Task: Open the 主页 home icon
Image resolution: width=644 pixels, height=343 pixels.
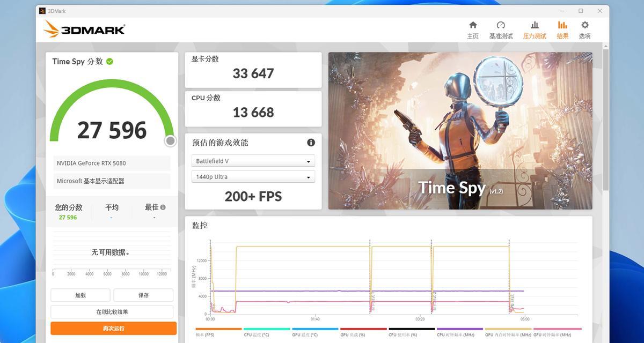Action: [x=473, y=25]
